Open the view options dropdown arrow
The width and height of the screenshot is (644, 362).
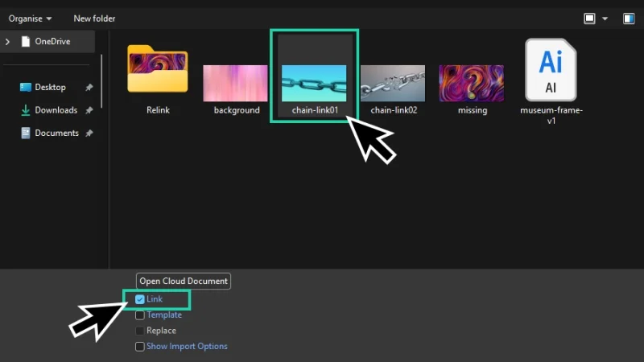pos(605,18)
